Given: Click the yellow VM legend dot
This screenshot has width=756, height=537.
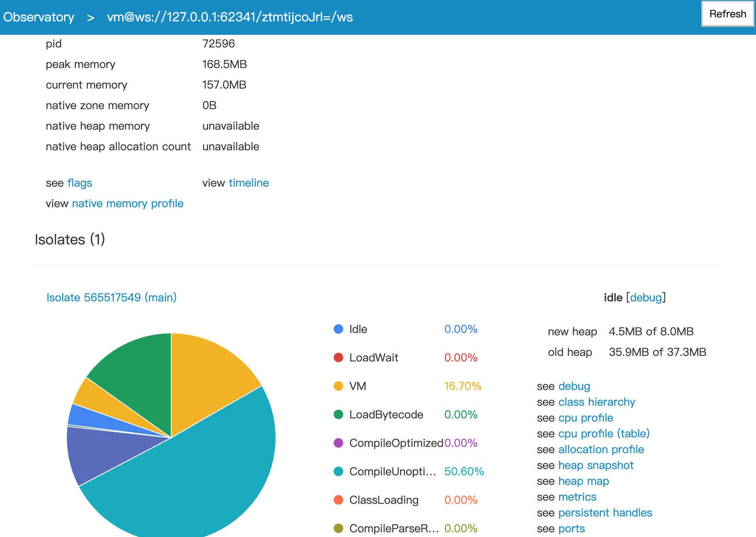Looking at the screenshot, I should [338, 386].
